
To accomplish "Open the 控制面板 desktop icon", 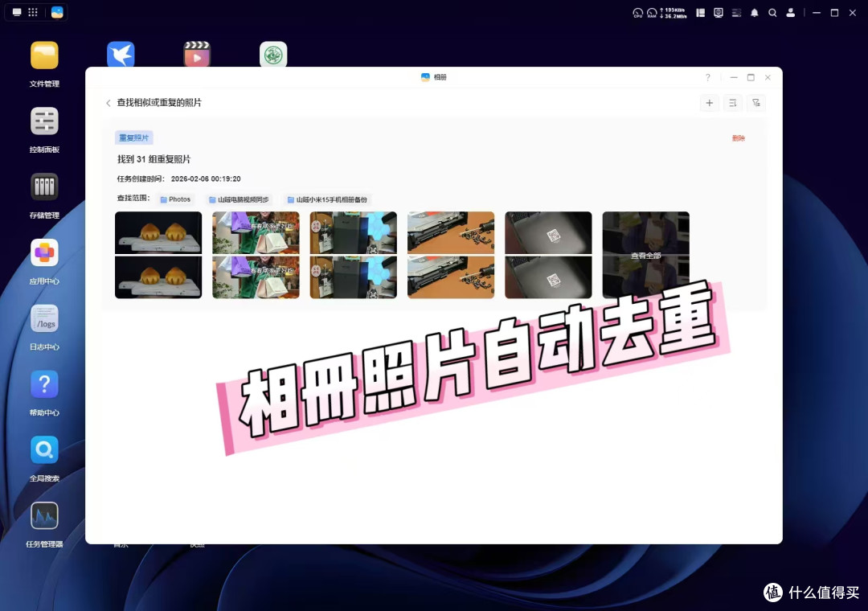I will point(44,121).
